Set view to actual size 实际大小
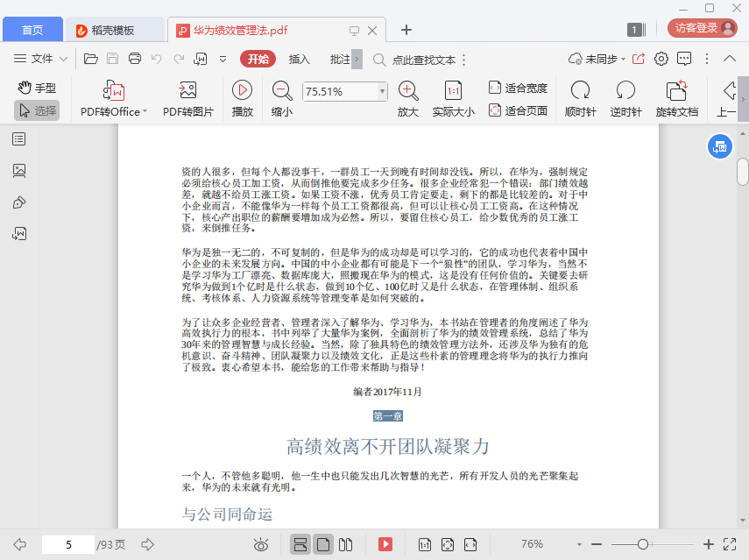749x560 pixels. click(x=453, y=99)
